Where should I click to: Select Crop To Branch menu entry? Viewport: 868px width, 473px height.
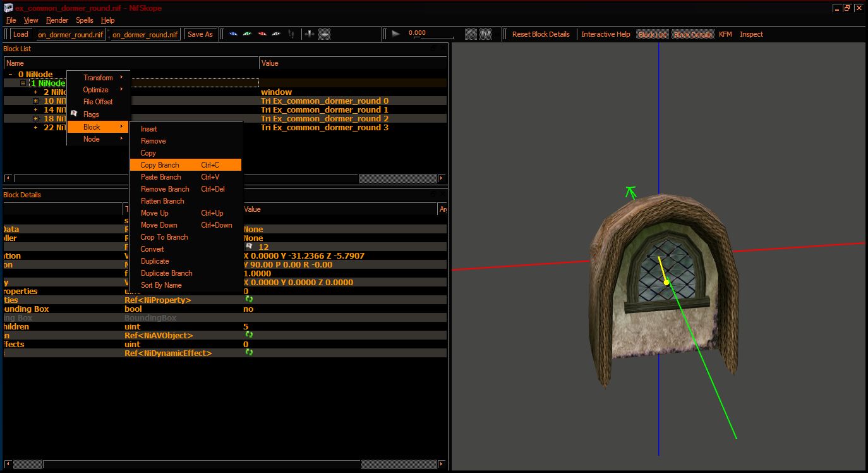click(186, 237)
